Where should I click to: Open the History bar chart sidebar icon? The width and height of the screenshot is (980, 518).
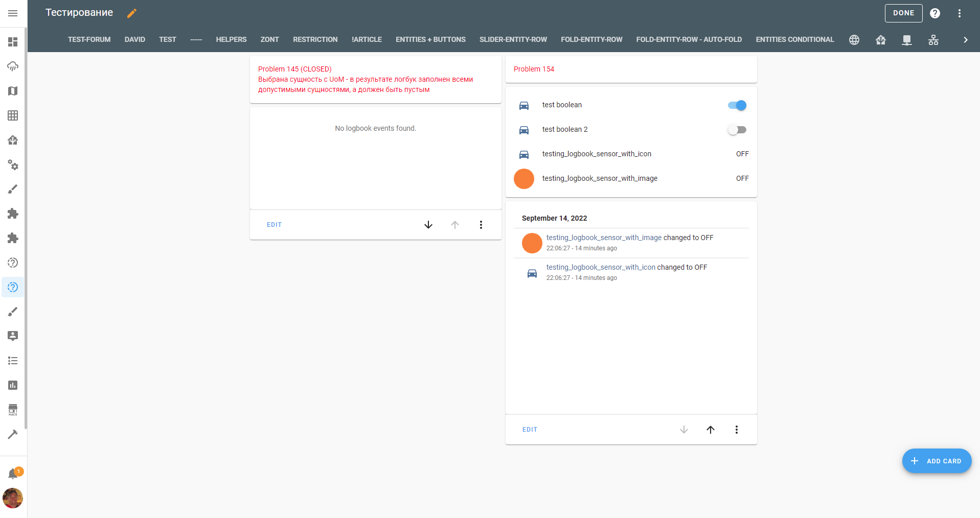13,385
